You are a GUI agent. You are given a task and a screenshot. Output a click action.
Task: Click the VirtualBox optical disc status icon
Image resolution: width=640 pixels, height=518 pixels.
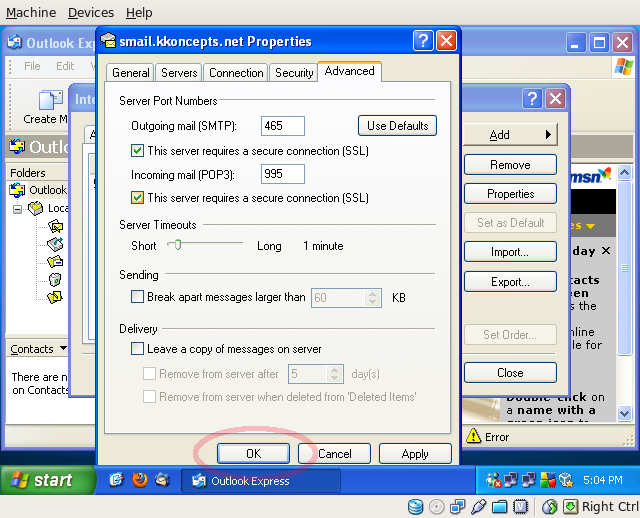point(437,507)
